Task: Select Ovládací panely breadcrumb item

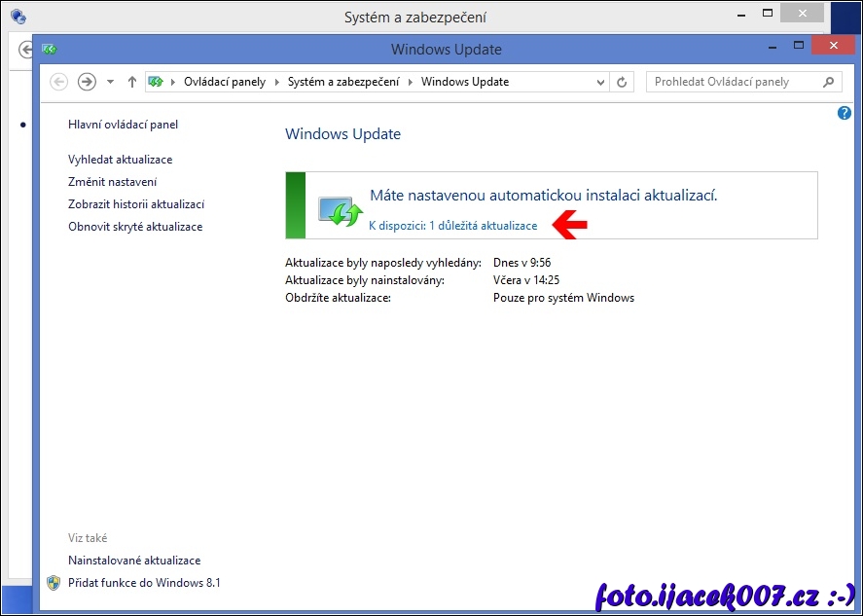Action: 224,82
